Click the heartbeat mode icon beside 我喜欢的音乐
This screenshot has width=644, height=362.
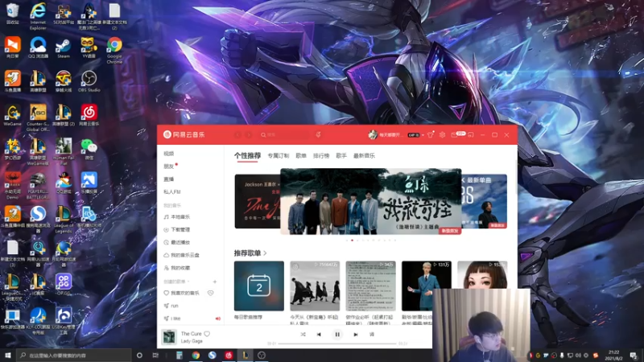[x=210, y=293]
